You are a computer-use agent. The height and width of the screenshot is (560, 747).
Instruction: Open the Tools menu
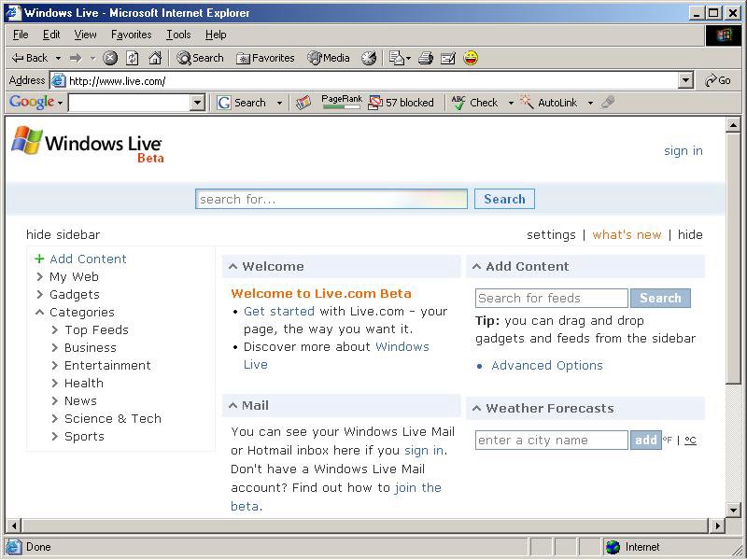click(x=178, y=35)
